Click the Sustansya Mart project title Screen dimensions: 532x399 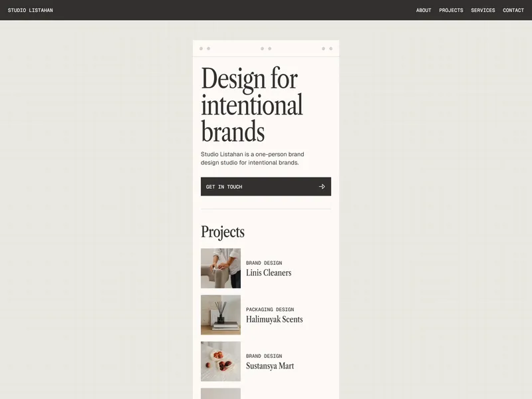pos(270,366)
